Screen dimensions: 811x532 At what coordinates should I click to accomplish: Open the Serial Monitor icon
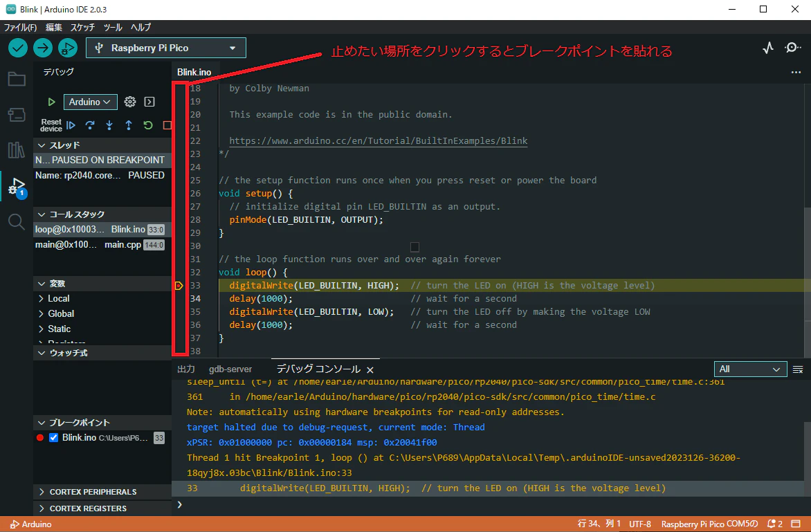click(x=793, y=48)
